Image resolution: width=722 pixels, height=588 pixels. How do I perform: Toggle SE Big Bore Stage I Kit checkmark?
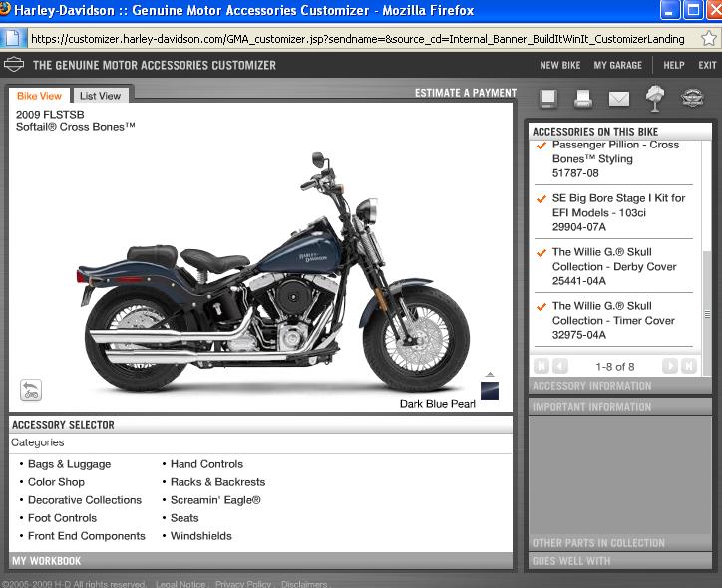[541, 199]
